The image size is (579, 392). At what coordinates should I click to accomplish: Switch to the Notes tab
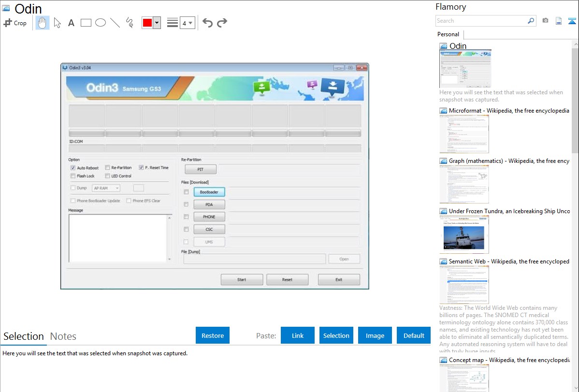point(63,336)
